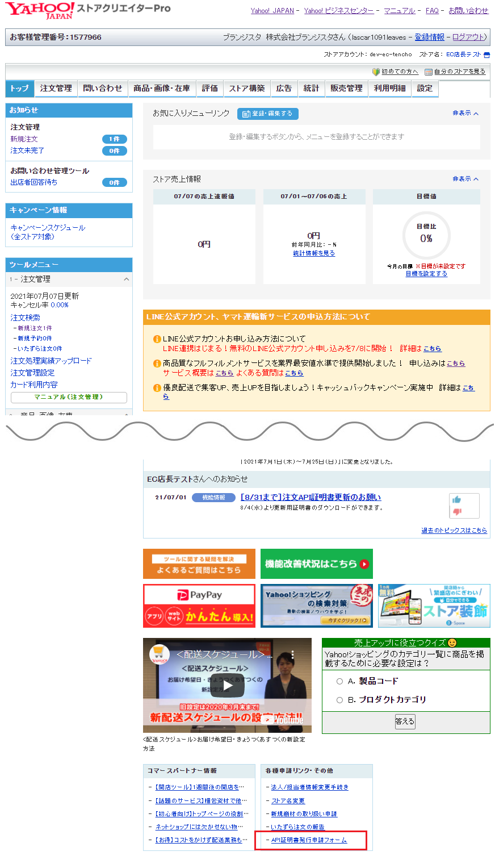Click the 機能情報 badge

[213, 498]
